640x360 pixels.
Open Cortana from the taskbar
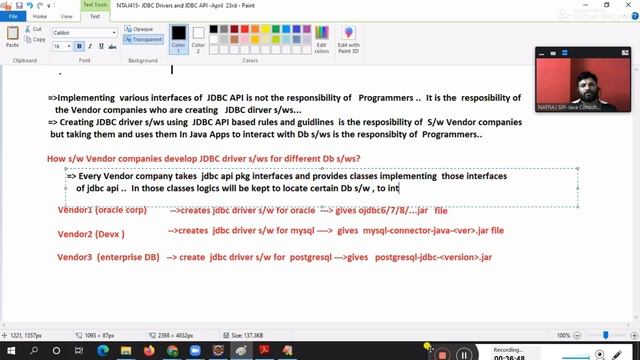pos(56,351)
